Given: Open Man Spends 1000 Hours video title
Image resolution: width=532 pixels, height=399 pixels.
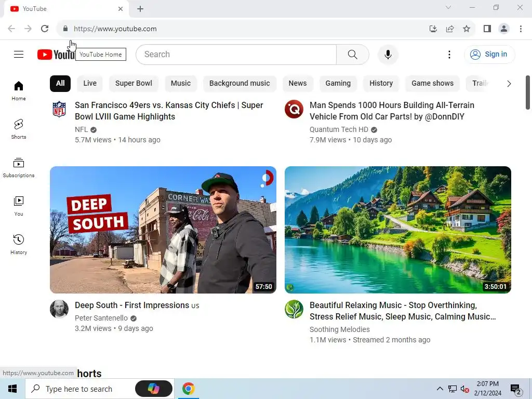Looking at the screenshot, I should point(392,111).
